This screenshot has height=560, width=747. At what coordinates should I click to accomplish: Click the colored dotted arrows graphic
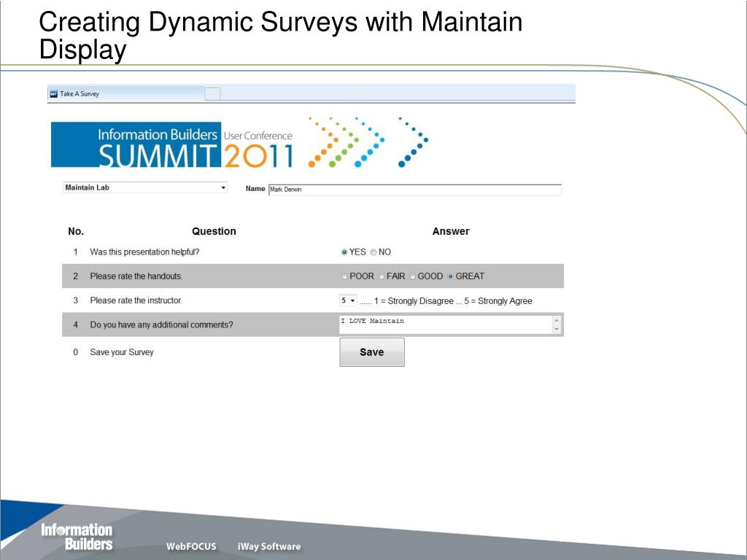(x=367, y=142)
